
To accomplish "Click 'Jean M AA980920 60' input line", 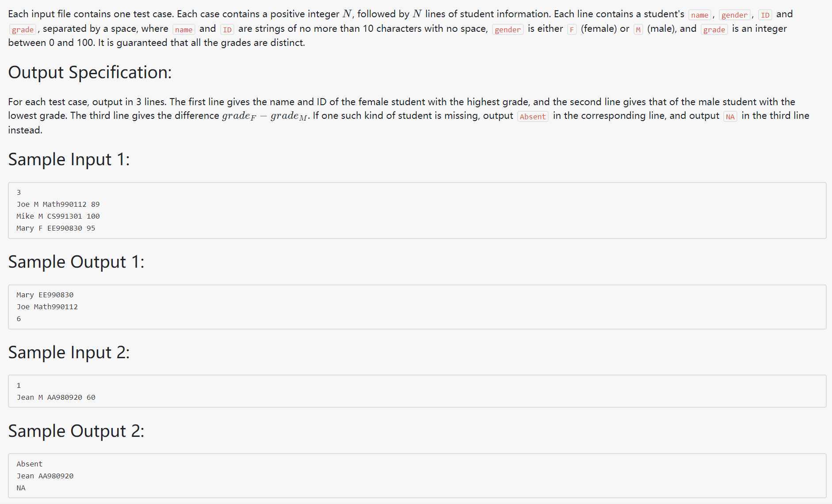I will [x=56, y=397].
